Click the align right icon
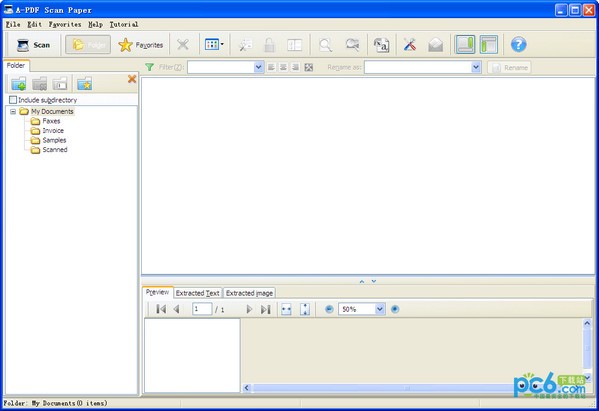The height and width of the screenshot is (411, 599). (295, 67)
